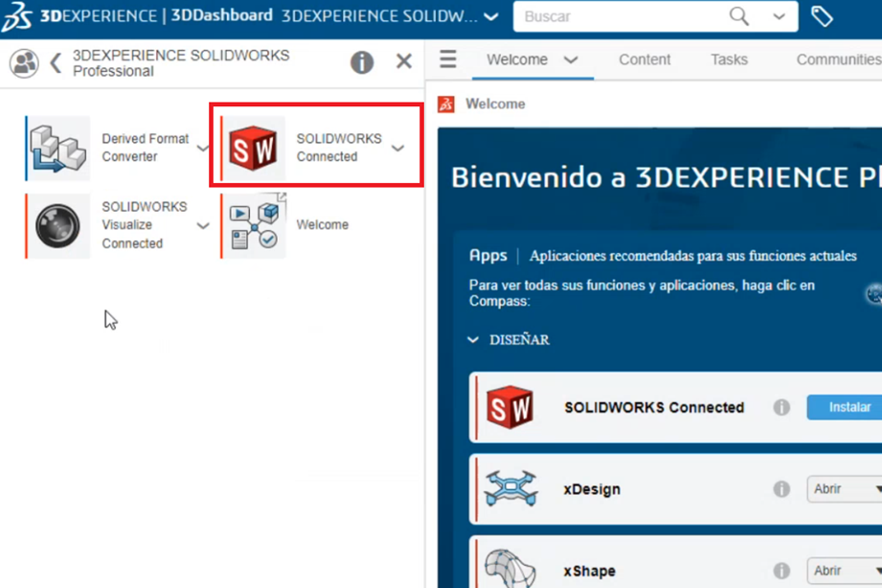The height and width of the screenshot is (588, 882).
Task: Show info for SOLIDWORKS Connected in Apps list
Action: click(781, 407)
